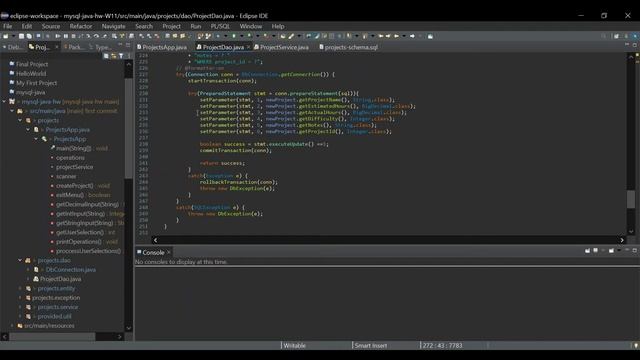
Task: Collapse the src/main/java folder node
Action: point(12,111)
